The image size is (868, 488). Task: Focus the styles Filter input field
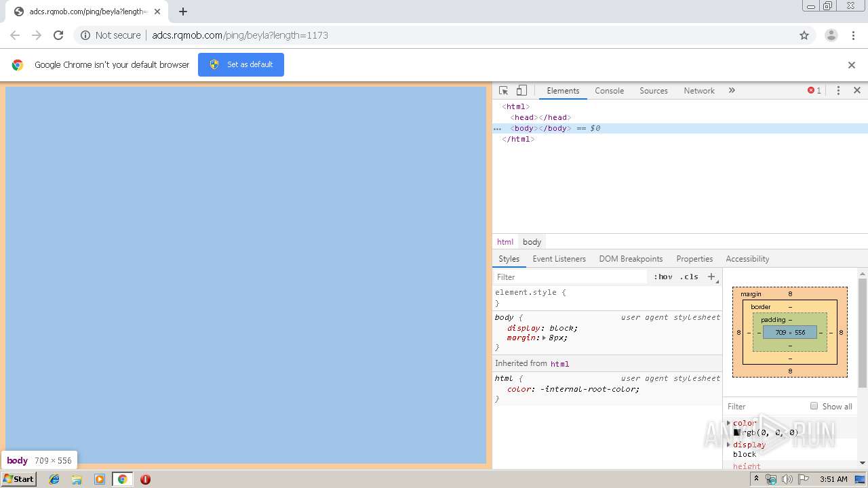pos(570,277)
